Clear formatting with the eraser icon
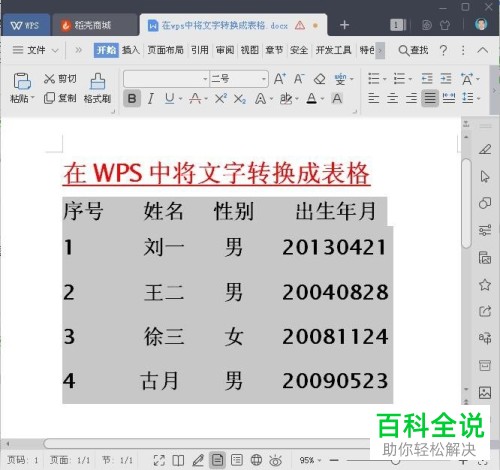This screenshot has height=470, width=500. [x=320, y=79]
